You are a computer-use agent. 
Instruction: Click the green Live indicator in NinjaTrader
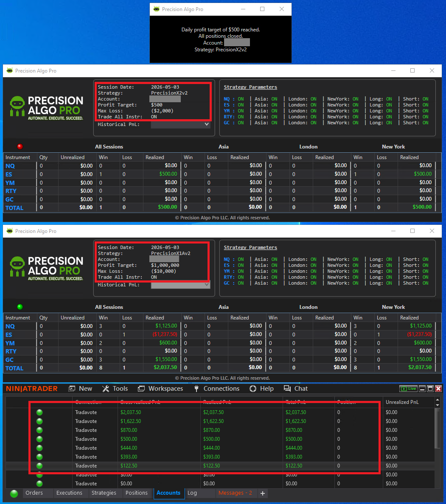[x=408, y=389]
